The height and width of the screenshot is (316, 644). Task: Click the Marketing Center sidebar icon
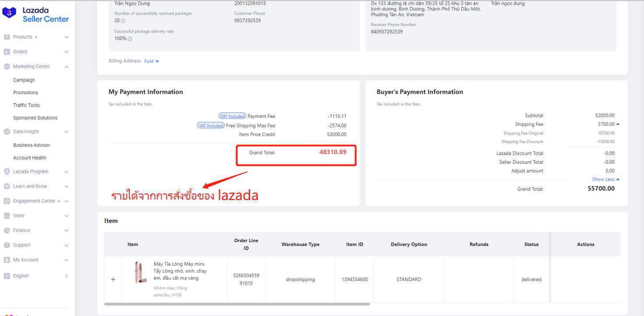click(7, 67)
